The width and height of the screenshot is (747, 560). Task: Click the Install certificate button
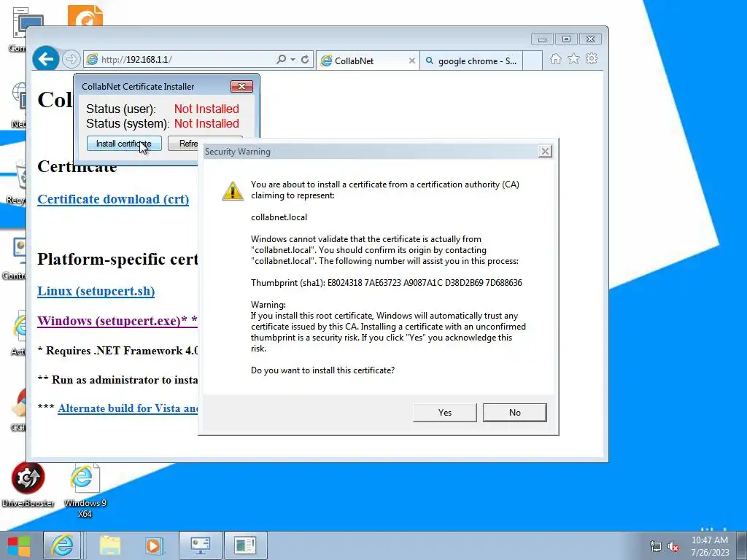point(124,144)
